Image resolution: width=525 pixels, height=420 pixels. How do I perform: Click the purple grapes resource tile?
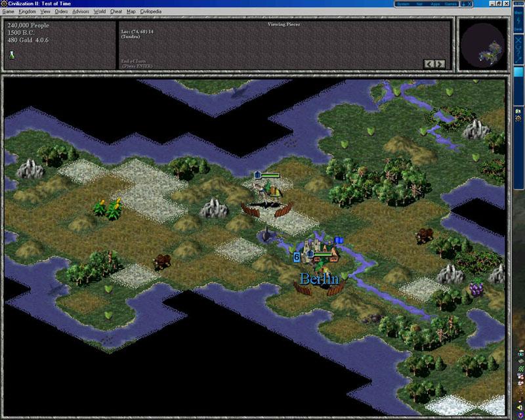point(477,287)
